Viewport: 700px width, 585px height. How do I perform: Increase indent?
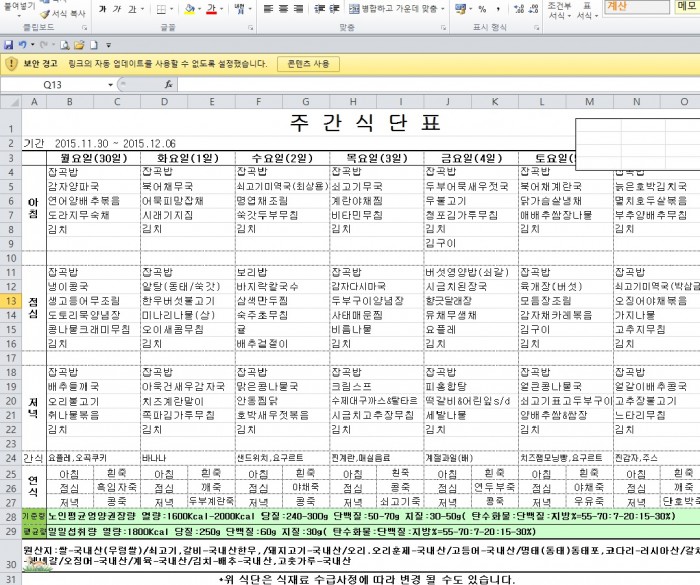[x=335, y=8]
